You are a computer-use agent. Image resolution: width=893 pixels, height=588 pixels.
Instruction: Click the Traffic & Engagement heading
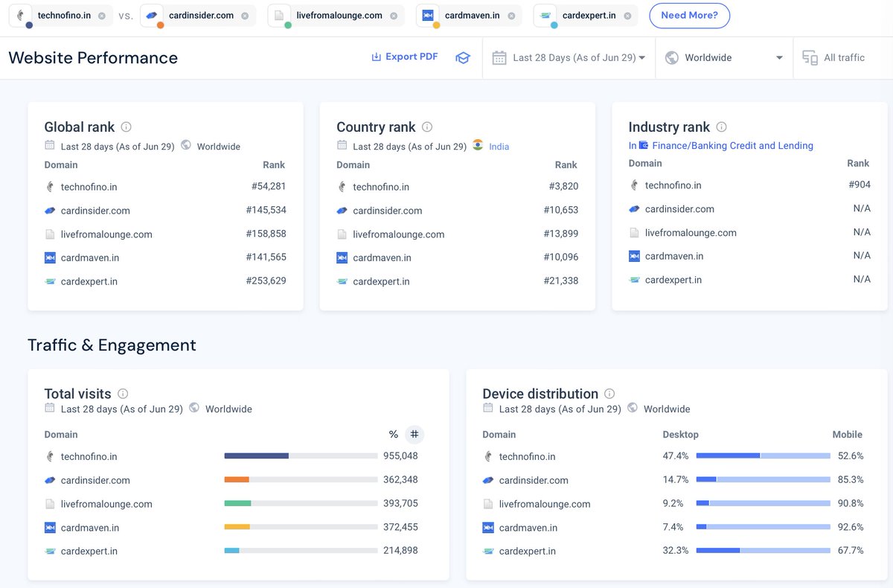(x=112, y=345)
